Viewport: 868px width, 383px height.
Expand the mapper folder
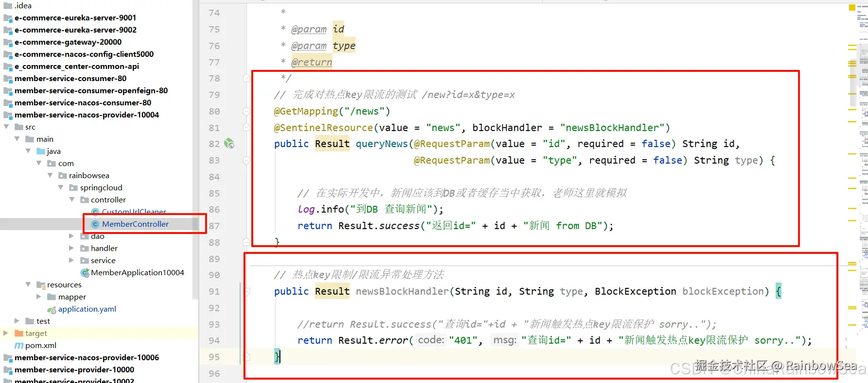tap(39, 297)
